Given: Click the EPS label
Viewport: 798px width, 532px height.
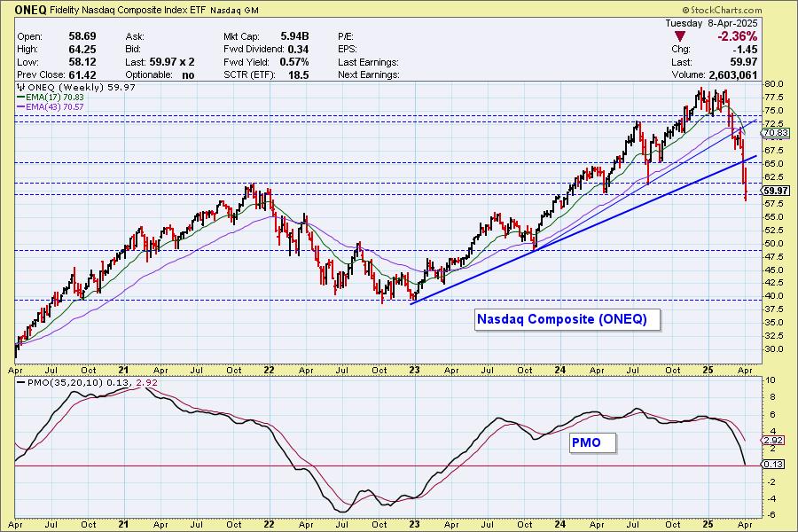Looking at the screenshot, I should tap(348, 50).
